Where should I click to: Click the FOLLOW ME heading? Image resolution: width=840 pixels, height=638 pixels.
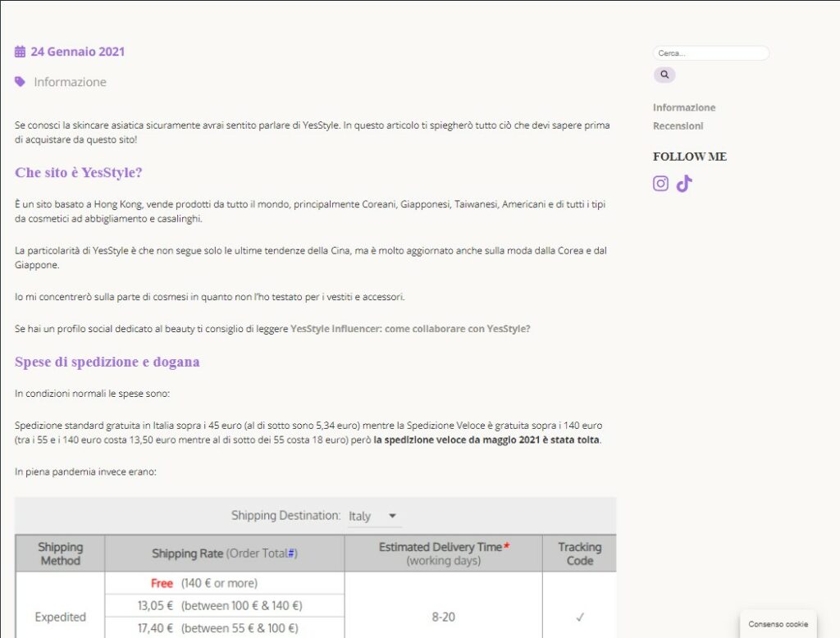coord(689,157)
